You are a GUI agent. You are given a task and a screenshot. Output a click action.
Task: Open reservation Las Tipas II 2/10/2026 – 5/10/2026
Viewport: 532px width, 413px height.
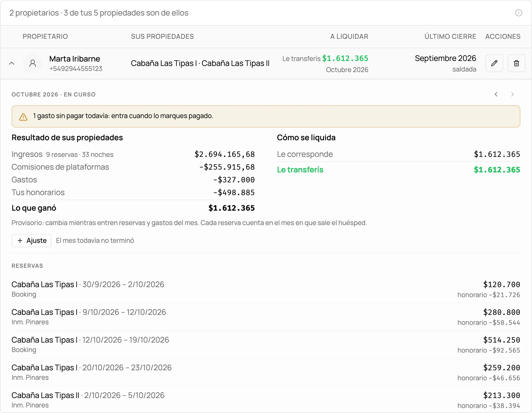point(266,400)
